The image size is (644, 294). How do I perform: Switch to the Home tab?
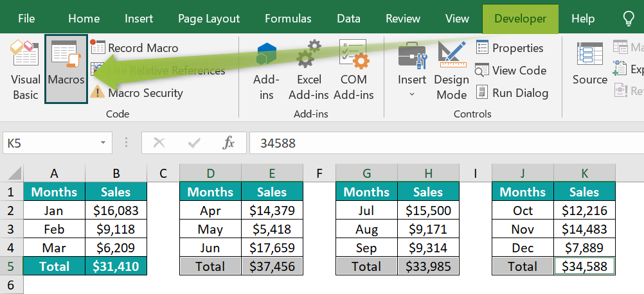(84, 19)
